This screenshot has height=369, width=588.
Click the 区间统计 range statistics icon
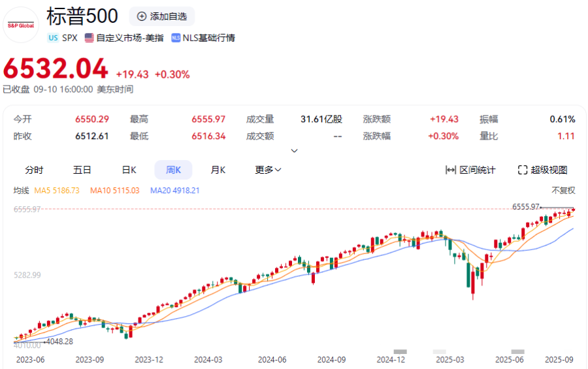[x=450, y=170]
